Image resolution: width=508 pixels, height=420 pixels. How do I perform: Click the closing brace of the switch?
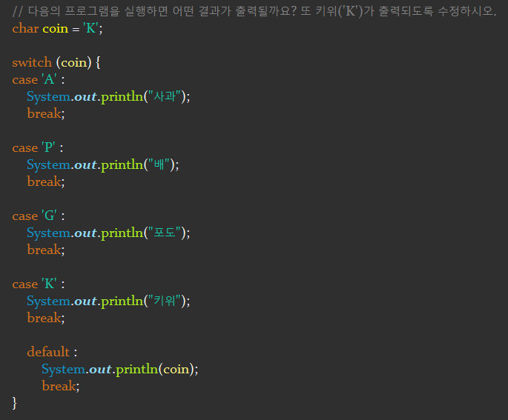(x=14, y=403)
